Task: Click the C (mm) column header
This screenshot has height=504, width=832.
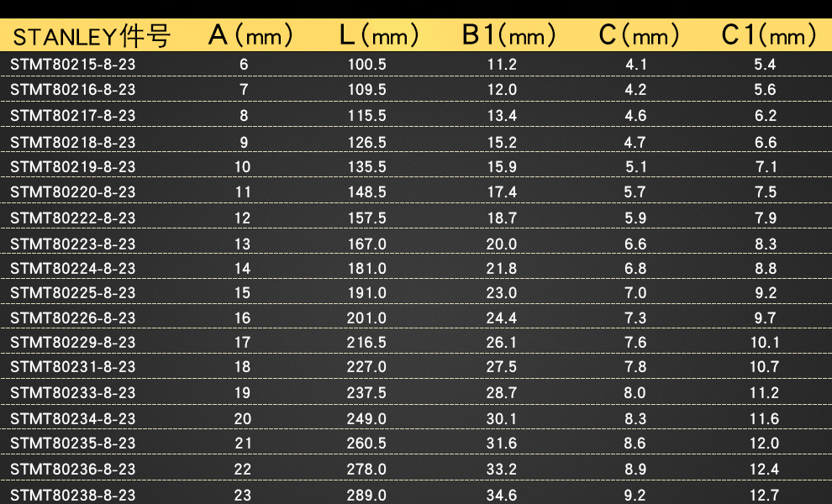Action: [x=639, y=36]
